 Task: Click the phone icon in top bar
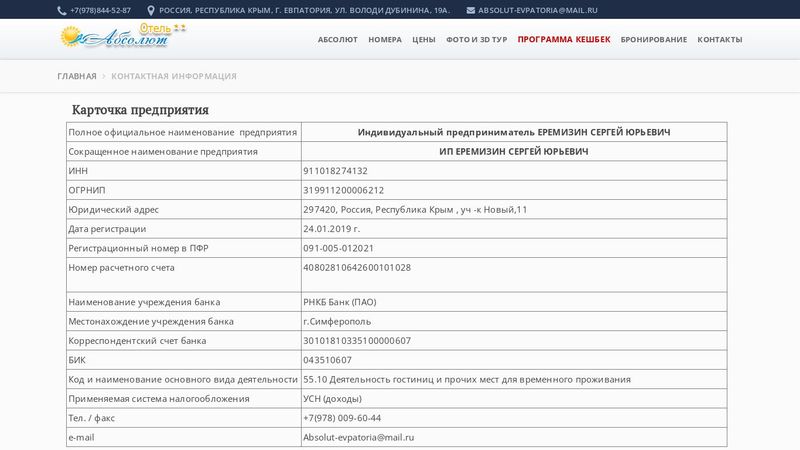click(x=62, y=10)
